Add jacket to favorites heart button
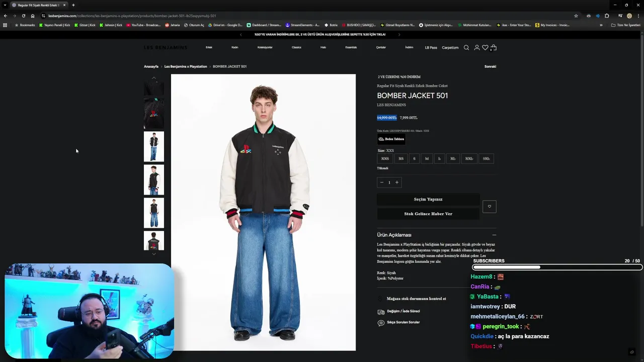This screenshot has width=644, height=362. [x=489, y=206]
